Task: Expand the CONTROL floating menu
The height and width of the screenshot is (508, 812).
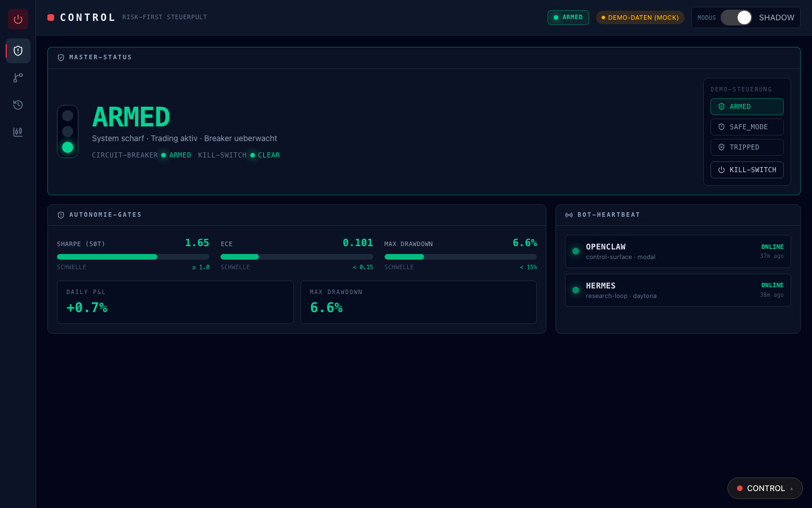Action: (x=765, y=488)
